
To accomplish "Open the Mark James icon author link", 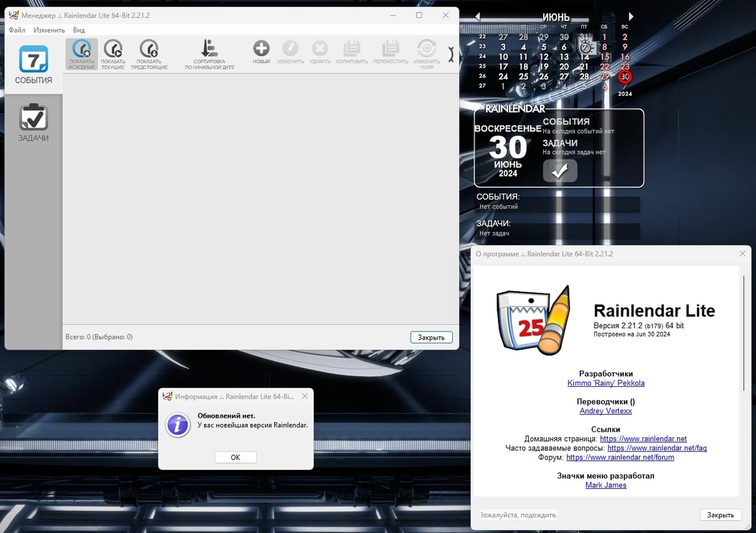I will click(x=606, y=485).
